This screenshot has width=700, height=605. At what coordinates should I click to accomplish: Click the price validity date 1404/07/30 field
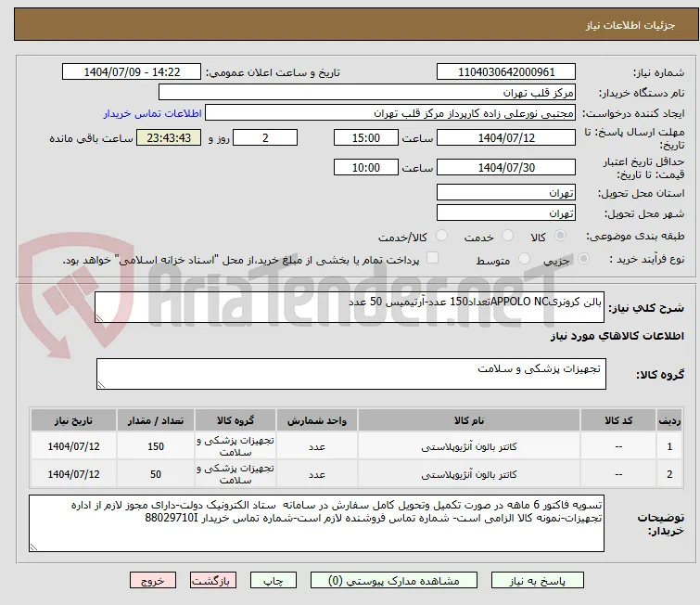click(x=506, y=168)
